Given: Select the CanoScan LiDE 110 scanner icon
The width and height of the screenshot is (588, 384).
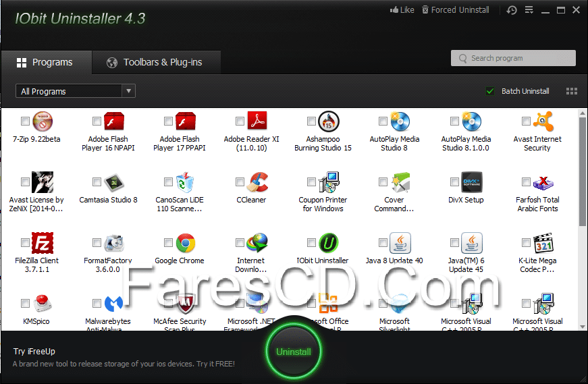Looking at the screenshot, I should [x=185, y=182].
